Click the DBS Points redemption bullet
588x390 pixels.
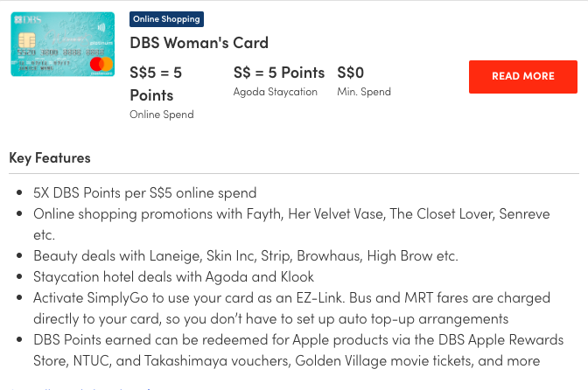coord(297,339)
